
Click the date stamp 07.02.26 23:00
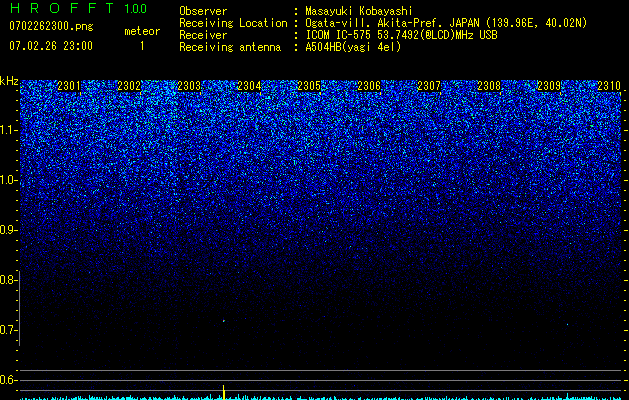tap(51, 45)
